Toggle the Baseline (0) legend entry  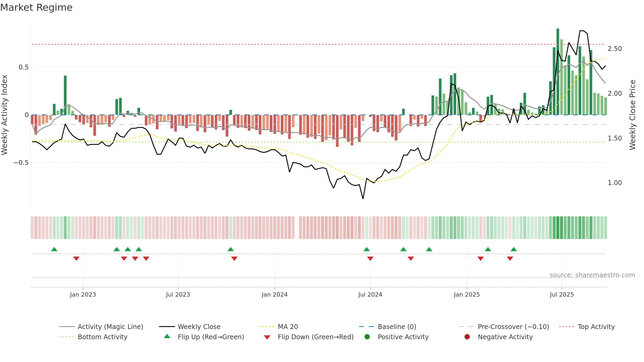pos(387,327)
